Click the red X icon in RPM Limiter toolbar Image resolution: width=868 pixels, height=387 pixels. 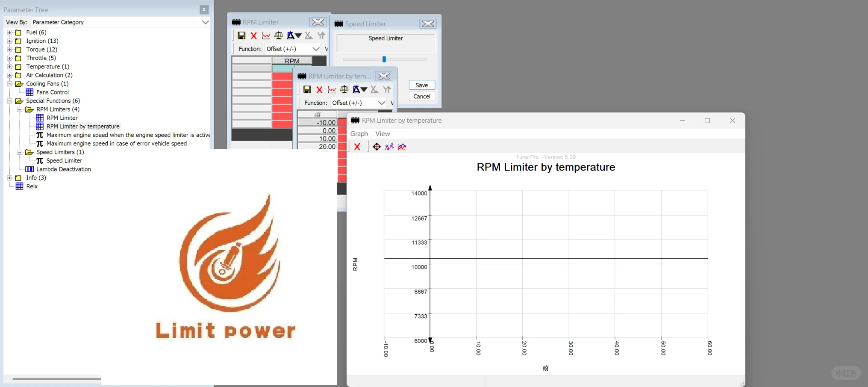coord(254,35)
